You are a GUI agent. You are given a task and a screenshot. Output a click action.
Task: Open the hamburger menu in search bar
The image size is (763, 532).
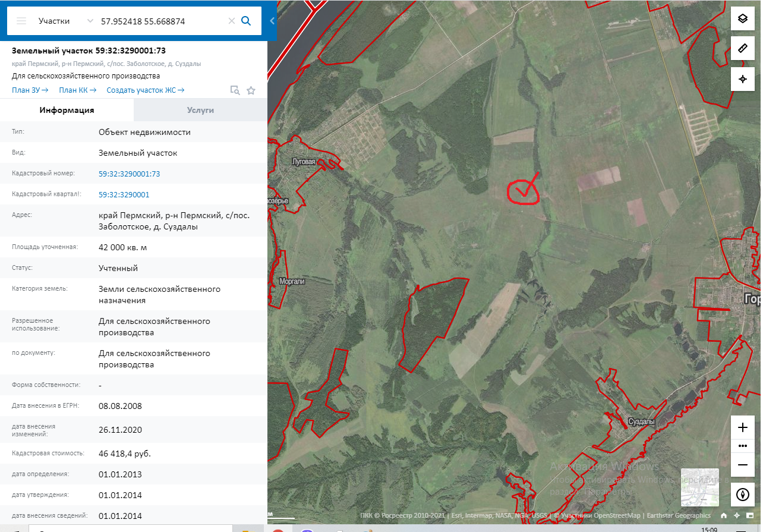point(21,21)
